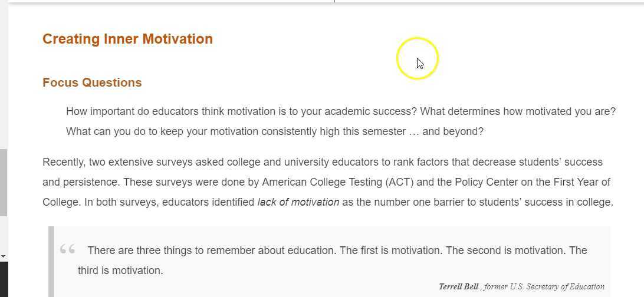Click the dark panel at bottom-left corner
The width and height of the screenshot is (644, 297).
(4, 279)
